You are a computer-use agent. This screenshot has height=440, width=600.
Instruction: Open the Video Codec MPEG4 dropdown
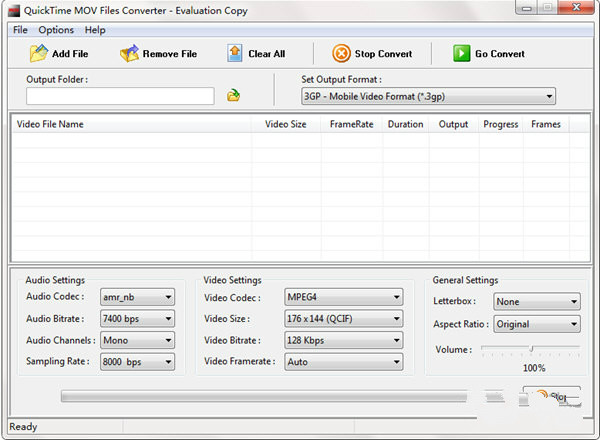pyautogui.click(x=344, y=297)
